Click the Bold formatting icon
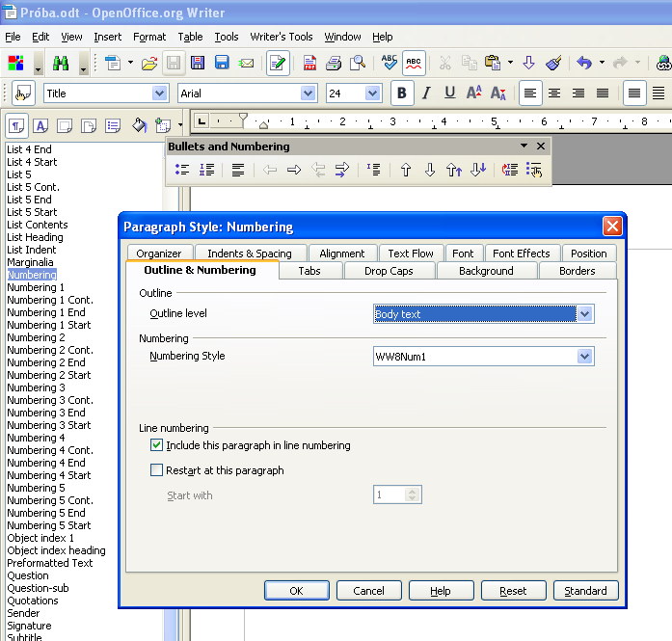672x641 pixels. [401, 93]
